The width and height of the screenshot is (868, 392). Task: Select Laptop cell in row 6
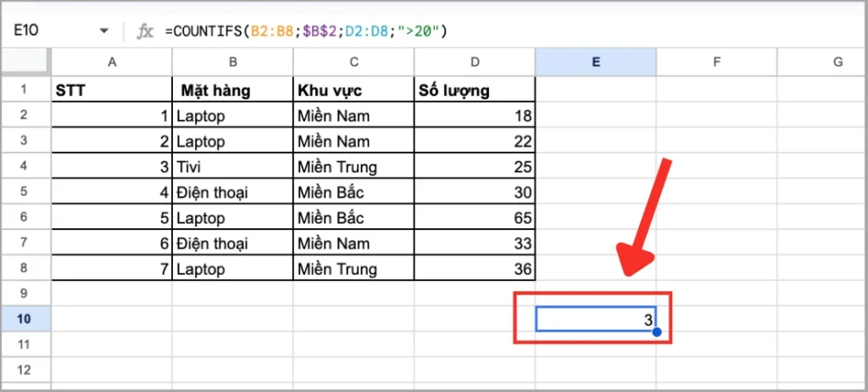(x=232, y=217)
